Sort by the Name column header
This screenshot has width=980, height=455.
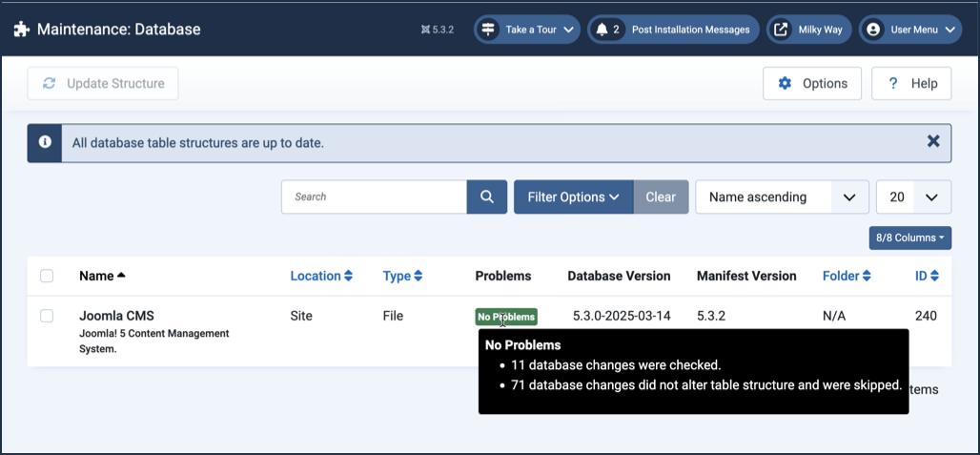coord(102,276)
